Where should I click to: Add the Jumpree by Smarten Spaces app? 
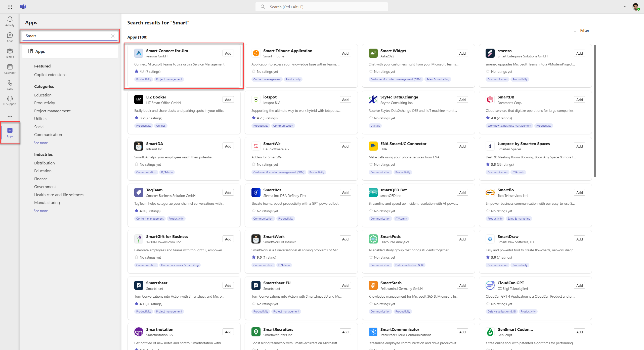click(579, 146)
